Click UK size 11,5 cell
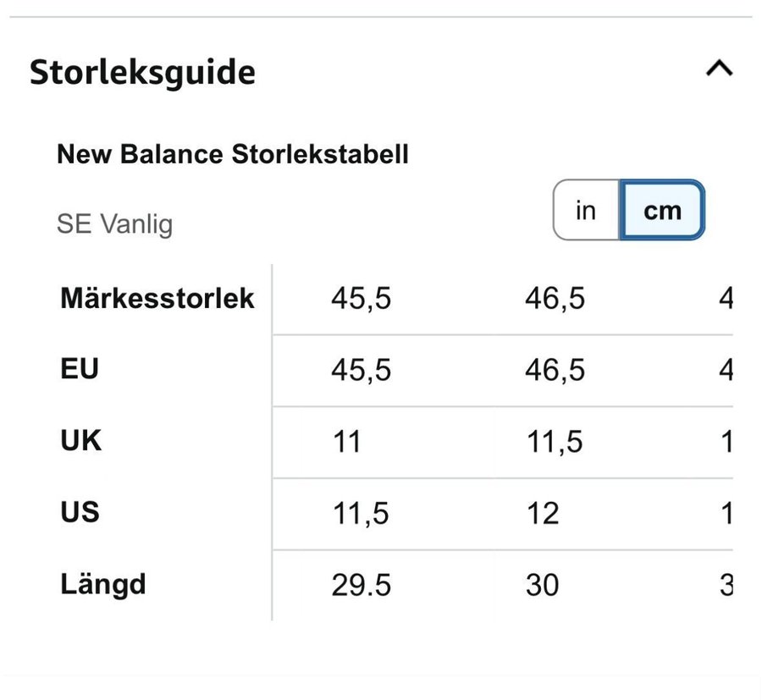Screen dimensions: 762x700 point(555,442)
